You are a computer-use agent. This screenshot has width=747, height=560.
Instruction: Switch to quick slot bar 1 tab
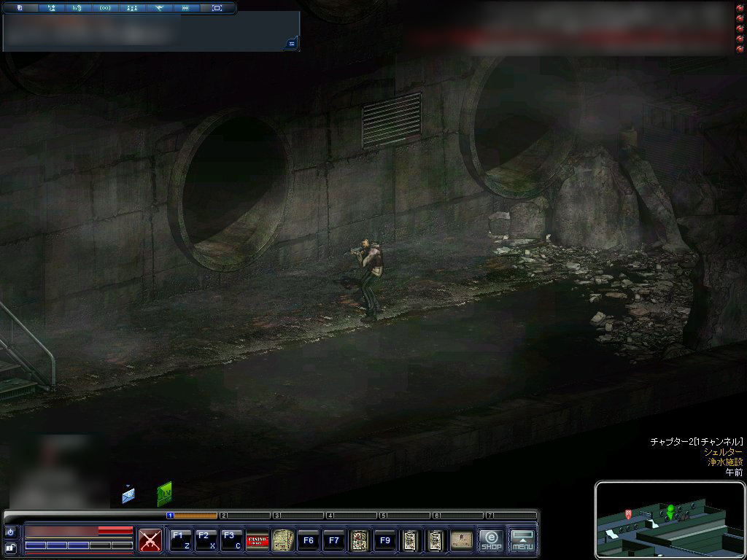coord(192,516)
